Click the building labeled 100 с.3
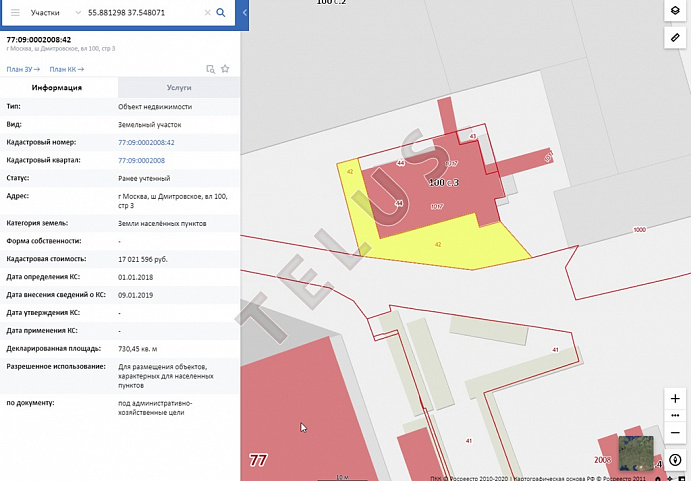The image size is (691, 481). 444,183
